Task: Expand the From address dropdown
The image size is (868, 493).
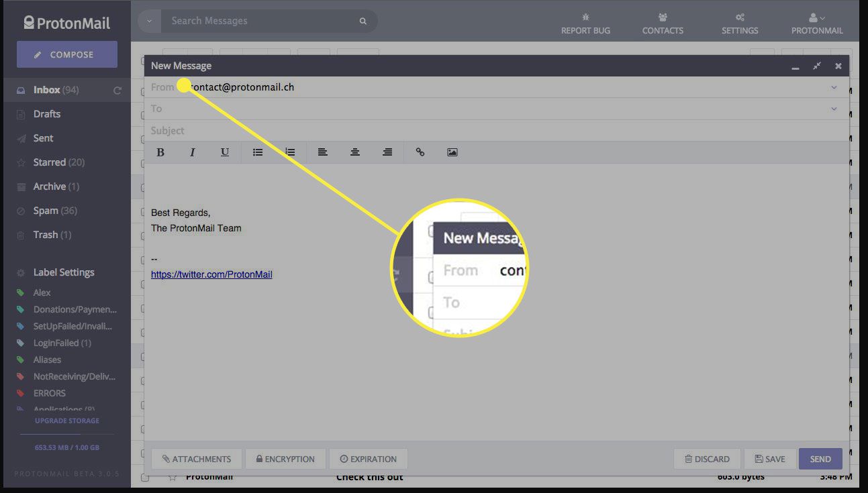Action: [x=834, y=87]
